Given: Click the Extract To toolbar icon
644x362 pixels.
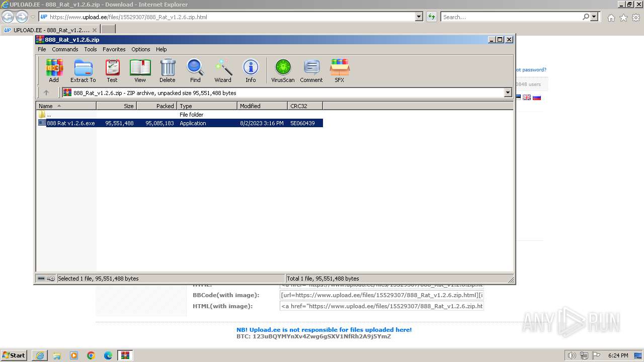Looking at the screenshot, I should tap(83, 70).
